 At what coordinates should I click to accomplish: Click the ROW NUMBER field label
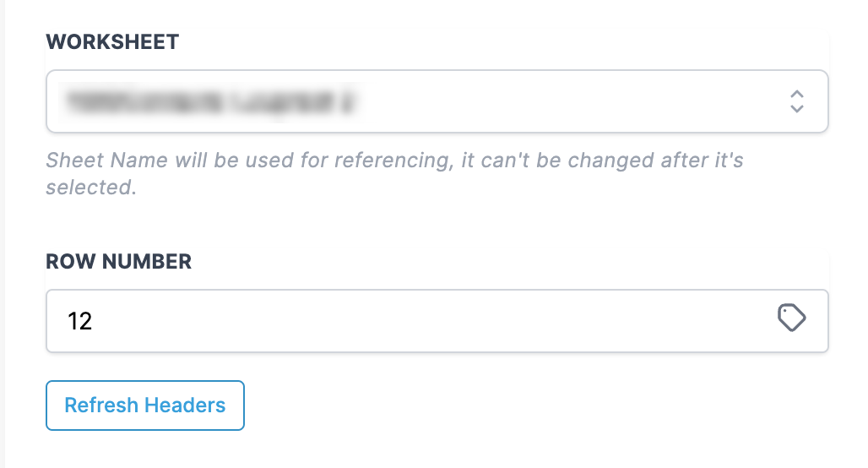(x=119, y=262)
